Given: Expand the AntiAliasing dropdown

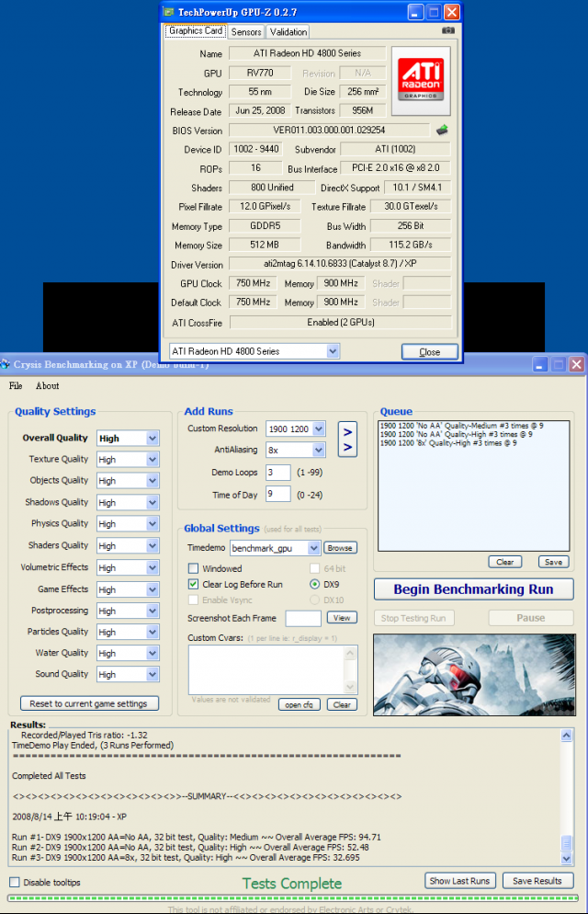Looking at the screenshot, I should click(x=319, y=450).
